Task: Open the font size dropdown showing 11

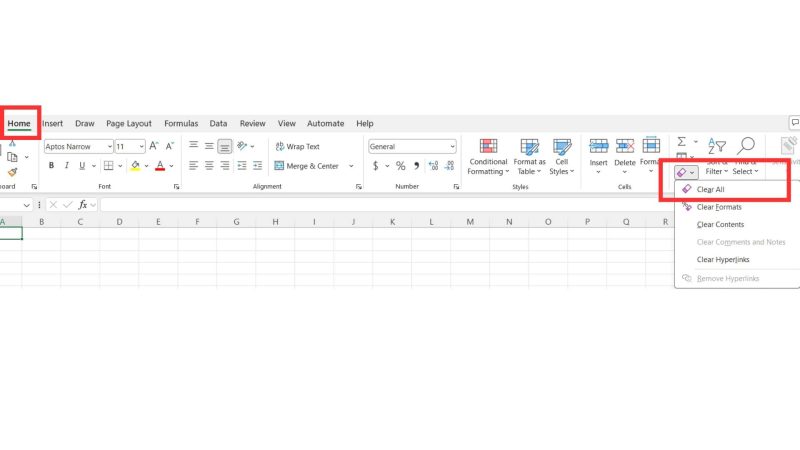Action: 141,146
